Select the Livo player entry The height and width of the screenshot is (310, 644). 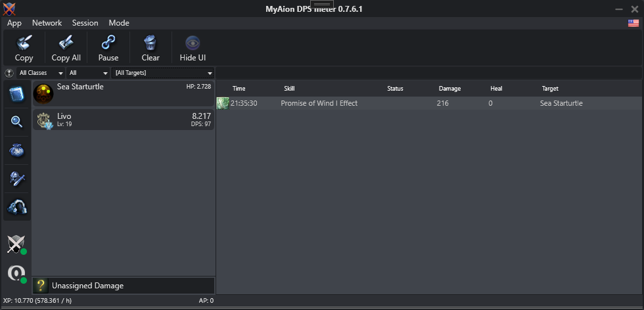[124, 120]
